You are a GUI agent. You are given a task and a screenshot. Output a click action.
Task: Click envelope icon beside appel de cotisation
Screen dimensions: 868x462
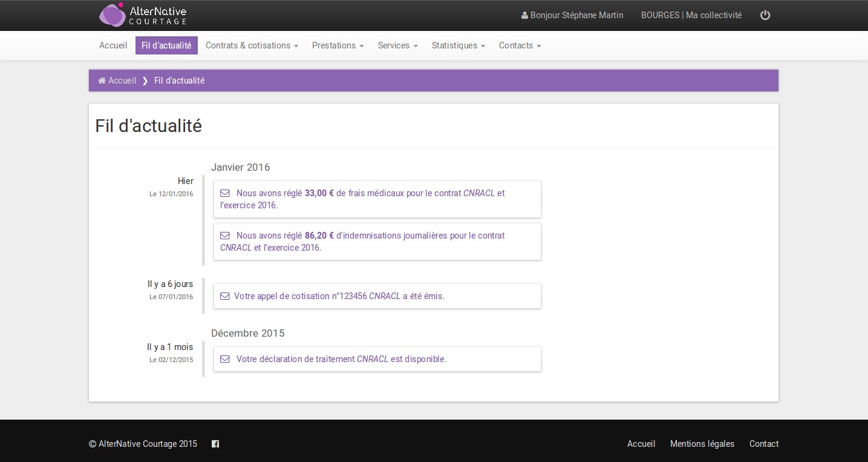(225, 296)
